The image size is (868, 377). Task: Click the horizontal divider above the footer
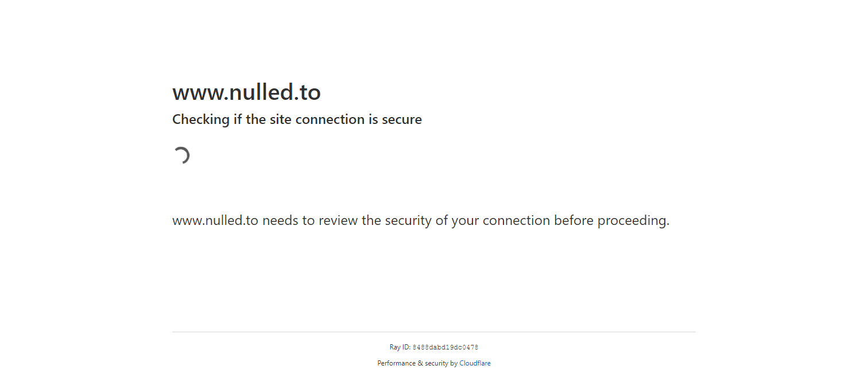433,332
